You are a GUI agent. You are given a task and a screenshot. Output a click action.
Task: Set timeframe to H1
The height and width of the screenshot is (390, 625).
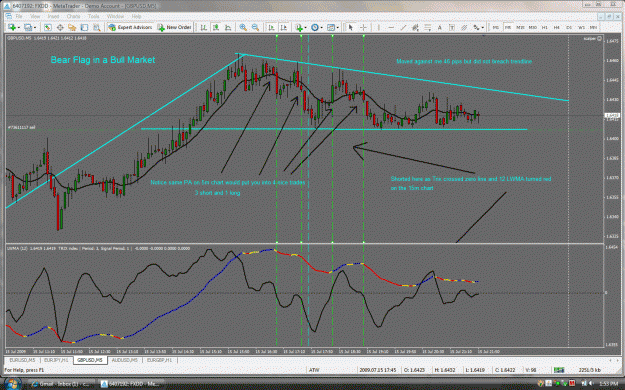point(544,27)
